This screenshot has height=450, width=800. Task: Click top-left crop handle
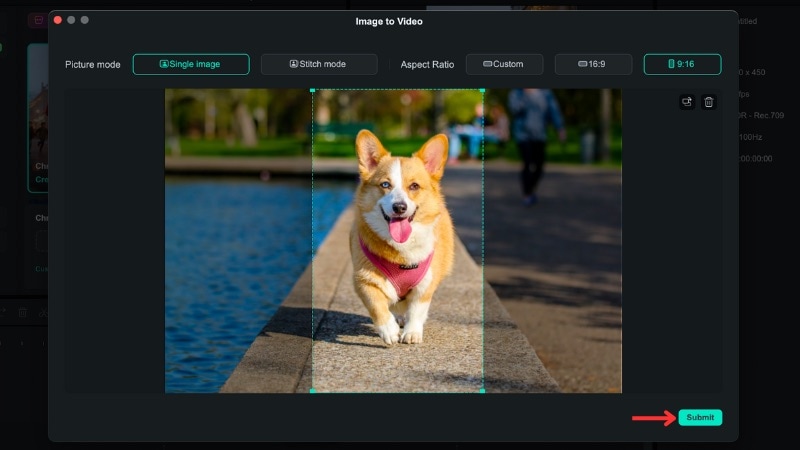[312, 90]
